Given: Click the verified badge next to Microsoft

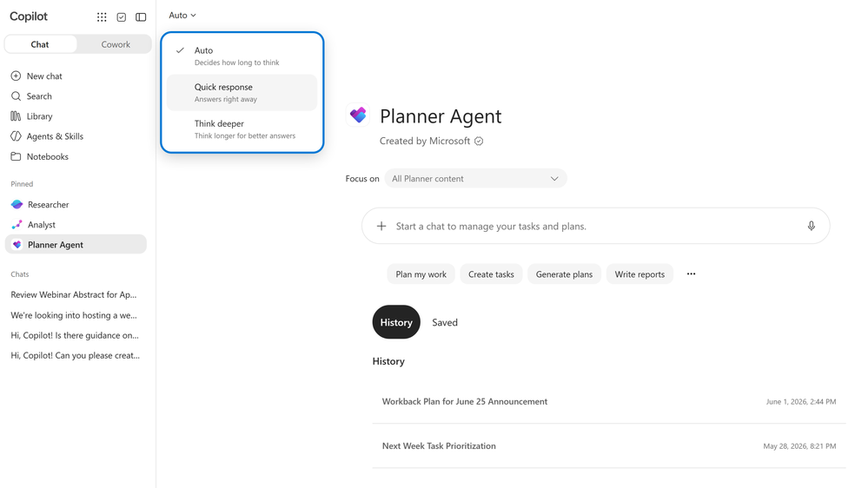Looking at the screenshot, I should [479, 141].
